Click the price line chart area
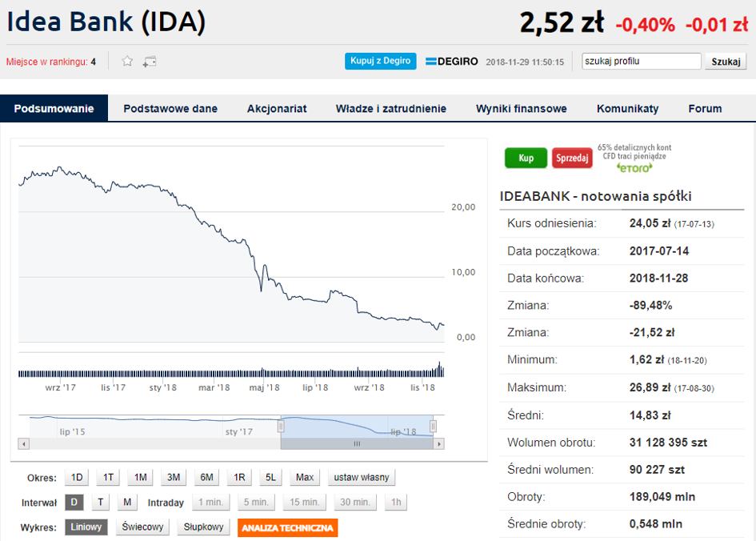 point(231,244)
